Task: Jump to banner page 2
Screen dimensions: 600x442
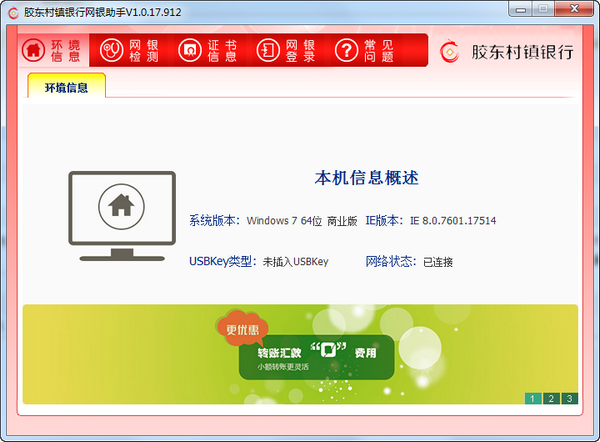Action: click(x=550, y=399)
